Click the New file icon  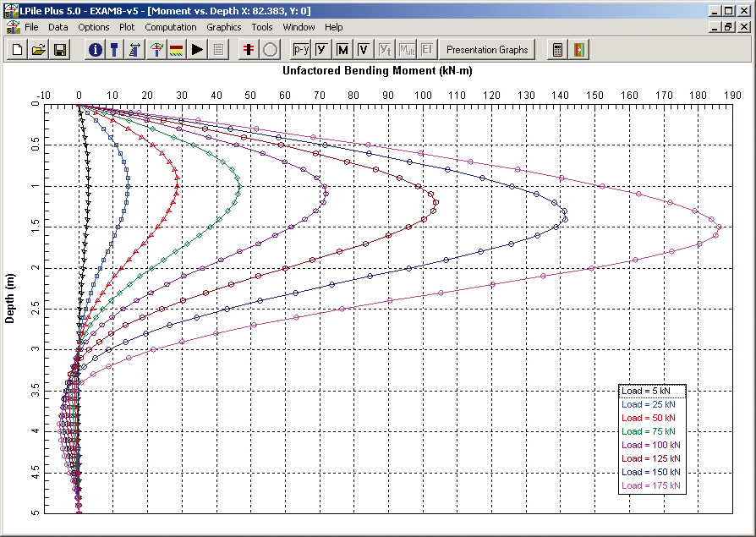18,50
